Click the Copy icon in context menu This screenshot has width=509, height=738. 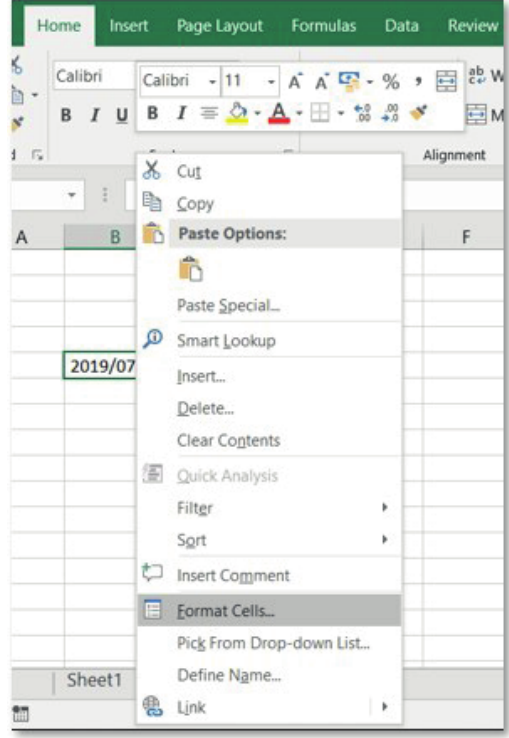click(x=152, y=202)
